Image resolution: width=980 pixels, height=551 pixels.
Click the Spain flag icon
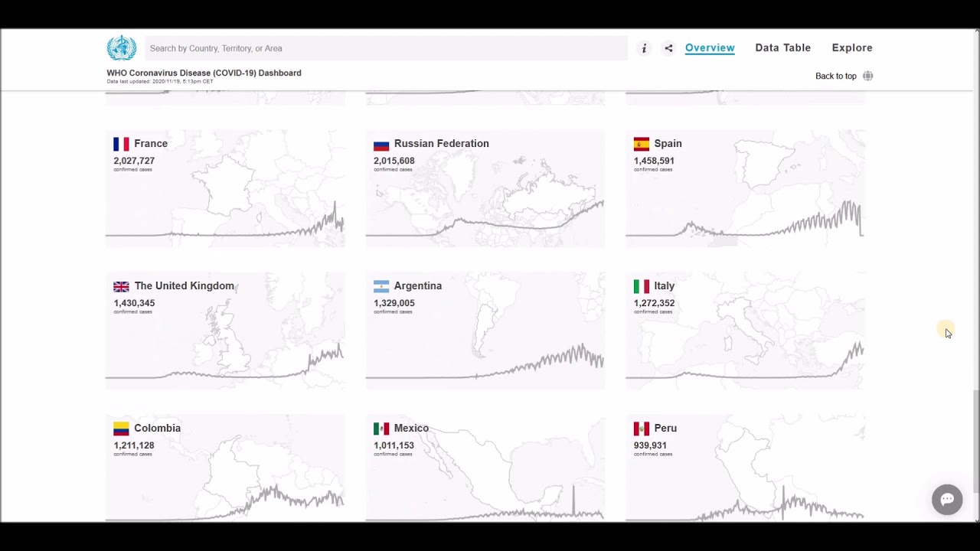coord(642,144)
